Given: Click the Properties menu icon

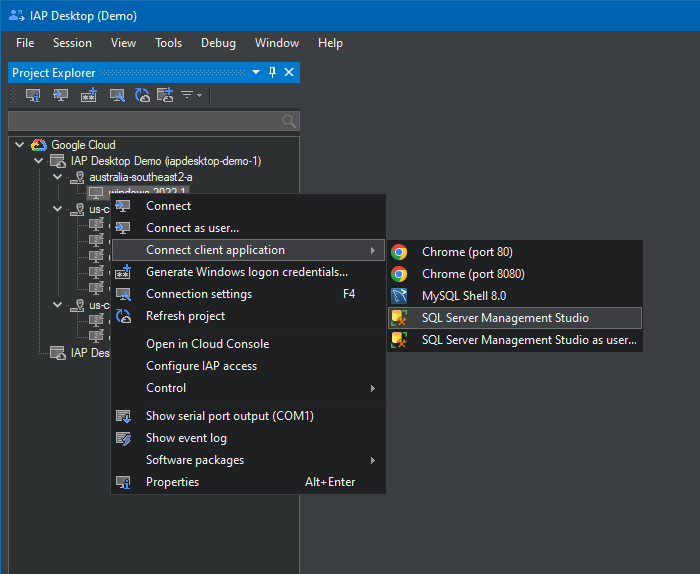Looking at the screenshot, I should 123,482.
